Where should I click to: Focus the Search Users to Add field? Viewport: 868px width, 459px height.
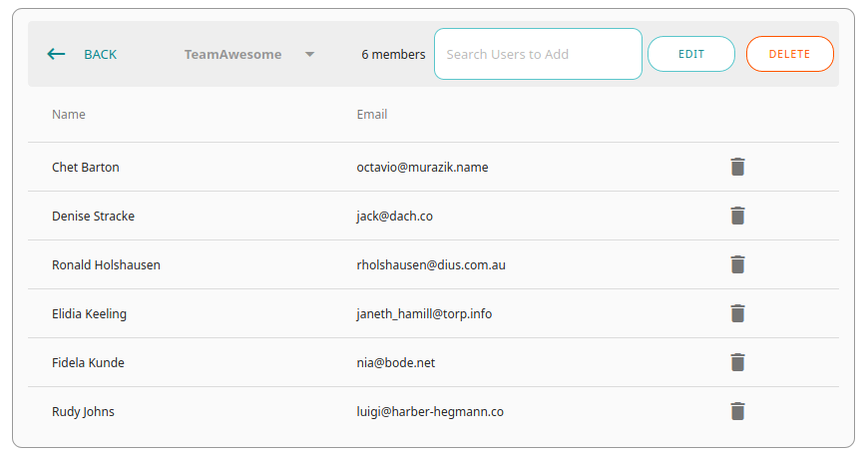pos(537,54)
